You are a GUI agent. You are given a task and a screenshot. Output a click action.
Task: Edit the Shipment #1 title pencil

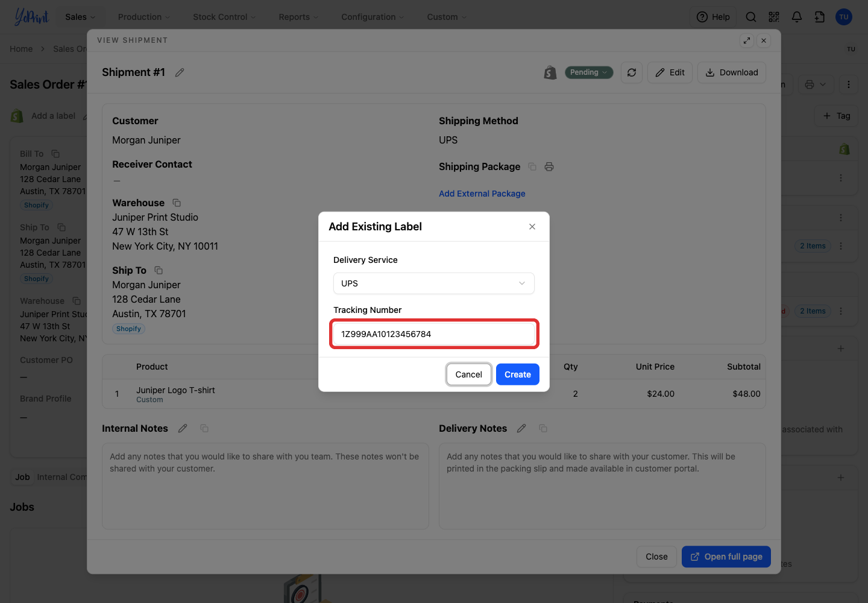[180, 72]
